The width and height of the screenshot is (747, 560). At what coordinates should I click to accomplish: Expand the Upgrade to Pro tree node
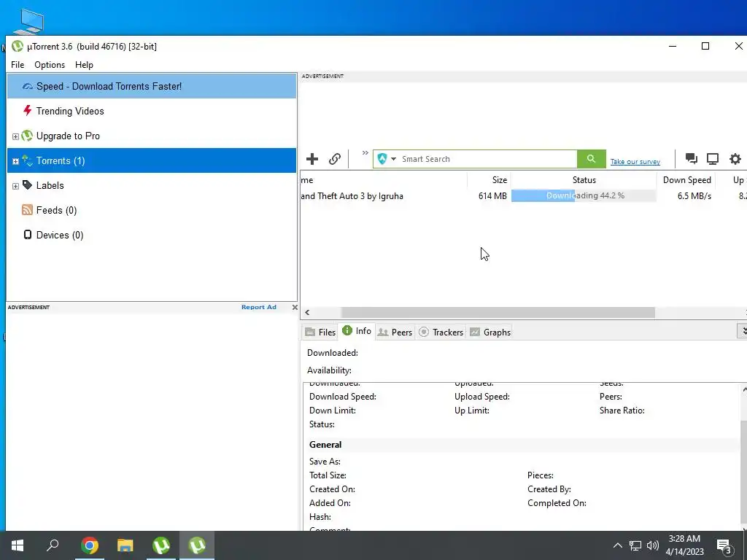(15, 136)
